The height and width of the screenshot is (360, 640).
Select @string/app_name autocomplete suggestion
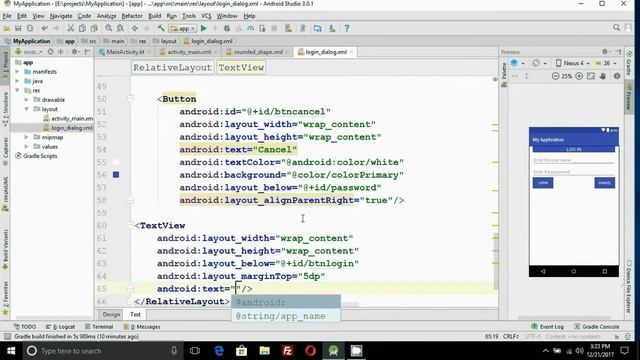pyautogui.click(x=286, y=316)
